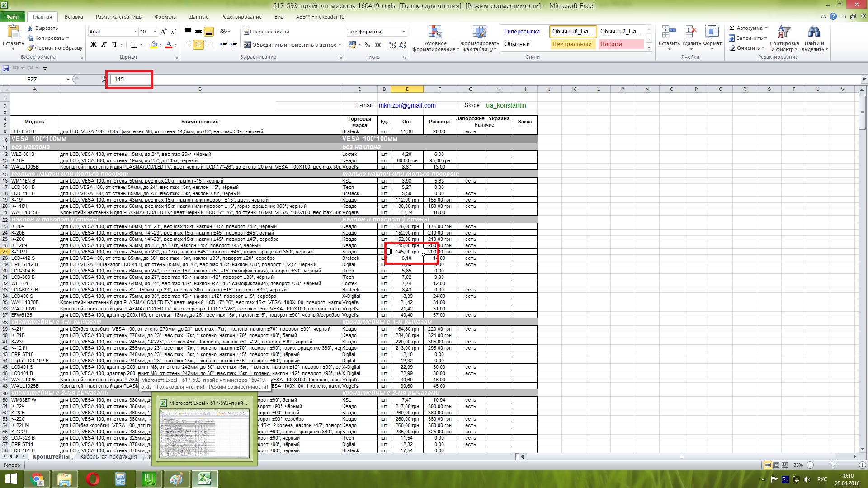Open Find and Select (Найти и выделить)
Viewport: 868px width, 488px height.
pos(814,38)
